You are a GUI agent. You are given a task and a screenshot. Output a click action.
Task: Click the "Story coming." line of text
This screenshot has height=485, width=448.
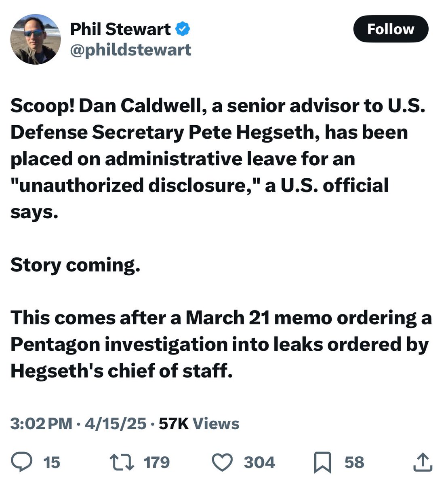[x=76, y=265]
